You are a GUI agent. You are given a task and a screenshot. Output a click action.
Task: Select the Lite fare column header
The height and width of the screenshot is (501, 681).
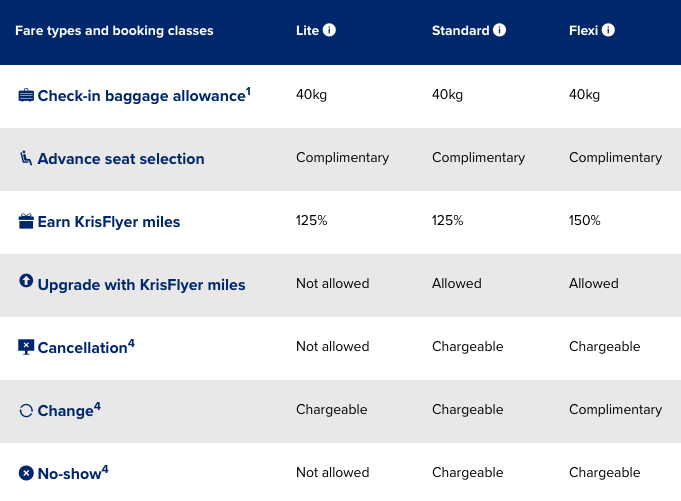pos(307,31)
